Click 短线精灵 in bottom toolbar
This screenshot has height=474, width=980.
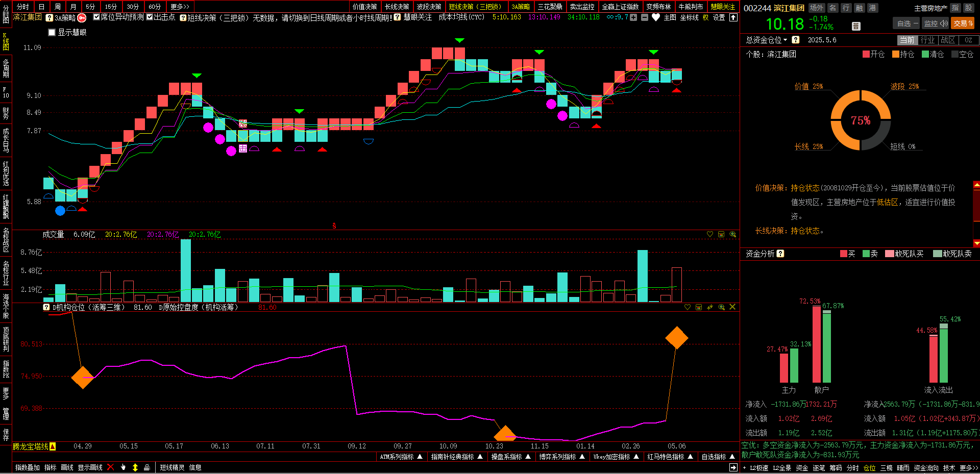[x=172, y=467]
